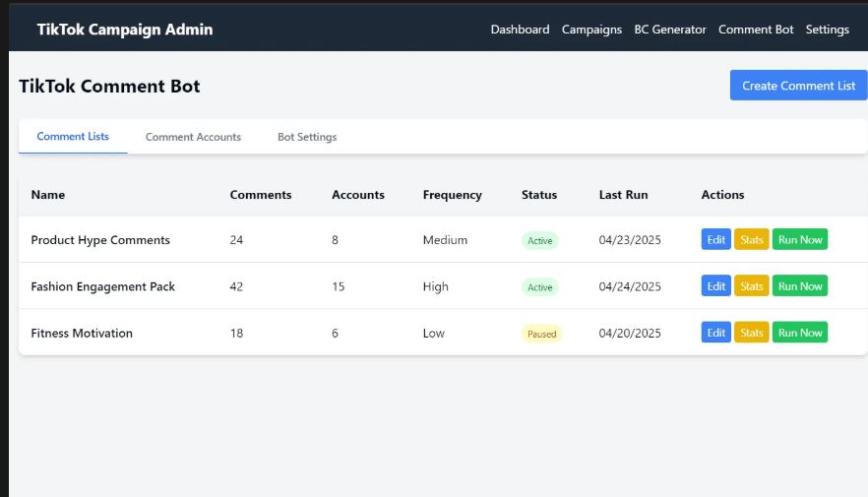Edit the Fashion Engagement Pack list
This screenshot has width=868, height=497.
[x=715, y=286]
